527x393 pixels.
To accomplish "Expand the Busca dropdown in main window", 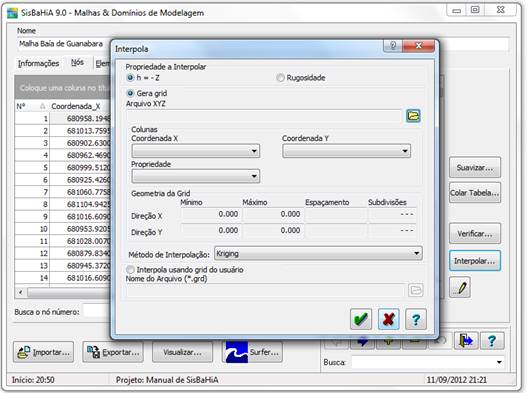I will [x=499, y=362].
